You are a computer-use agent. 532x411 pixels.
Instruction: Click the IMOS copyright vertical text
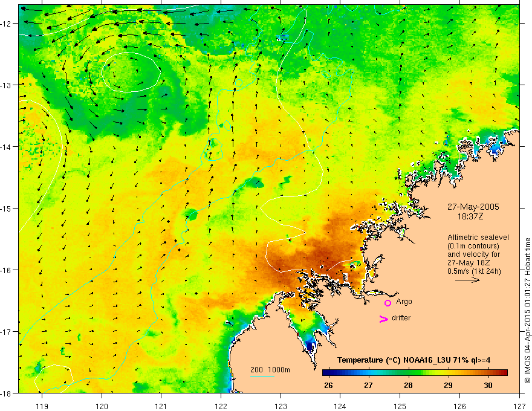click(527, 311)
